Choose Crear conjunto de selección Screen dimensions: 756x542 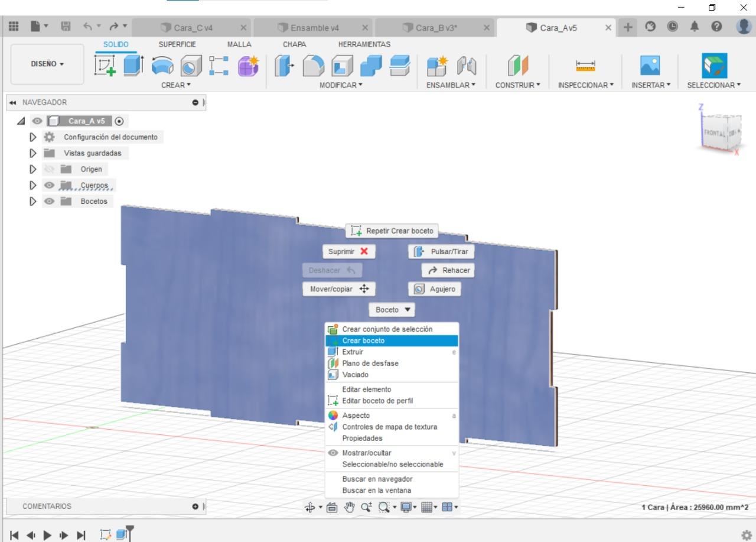392,329
